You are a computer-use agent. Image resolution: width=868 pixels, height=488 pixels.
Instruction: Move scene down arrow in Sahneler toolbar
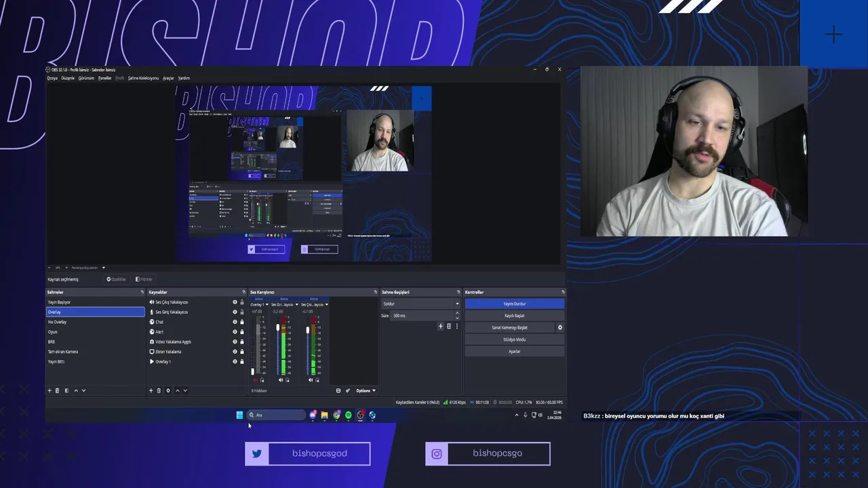tap(83, 390)
